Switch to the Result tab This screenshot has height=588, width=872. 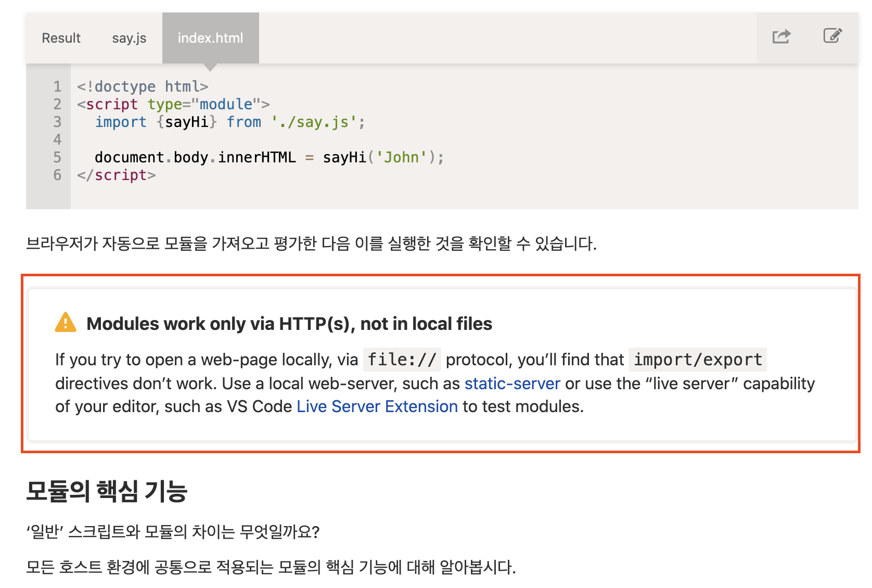click(x=61, y=38)
